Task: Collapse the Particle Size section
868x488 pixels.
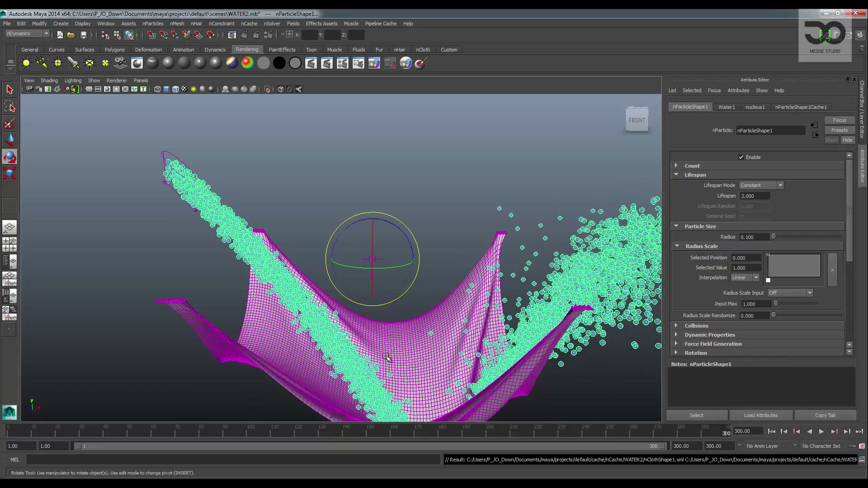Action: (757, 226)
